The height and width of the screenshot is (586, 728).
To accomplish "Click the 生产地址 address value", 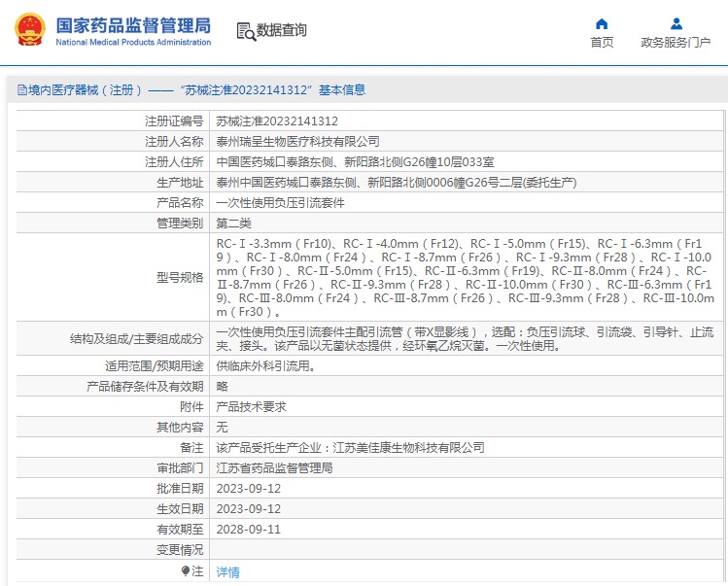I will tap(396, 183).
